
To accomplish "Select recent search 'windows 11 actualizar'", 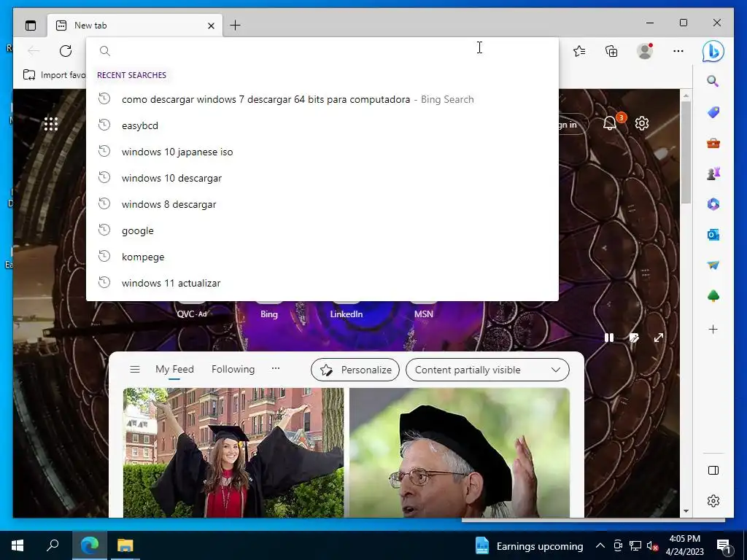I will (322, 283).
